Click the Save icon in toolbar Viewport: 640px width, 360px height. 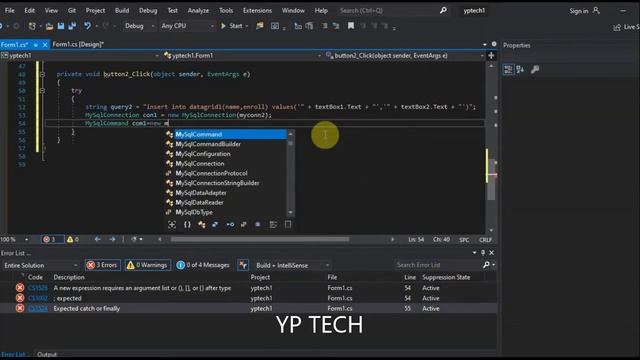(x=61, y=26)
